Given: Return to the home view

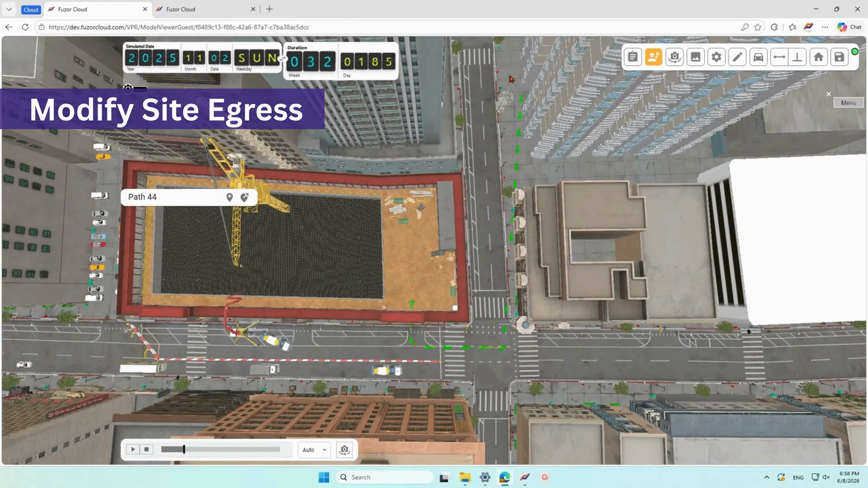Looking at the screenshot, I should pos(818,57).
